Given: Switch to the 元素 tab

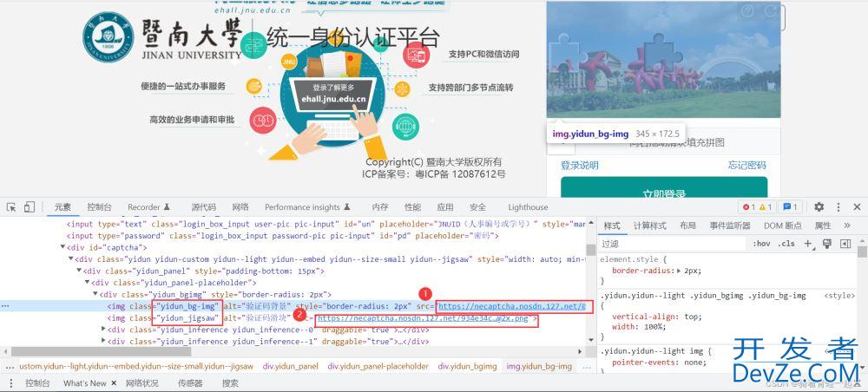Looking at the screenshot, I should (62, 206).
